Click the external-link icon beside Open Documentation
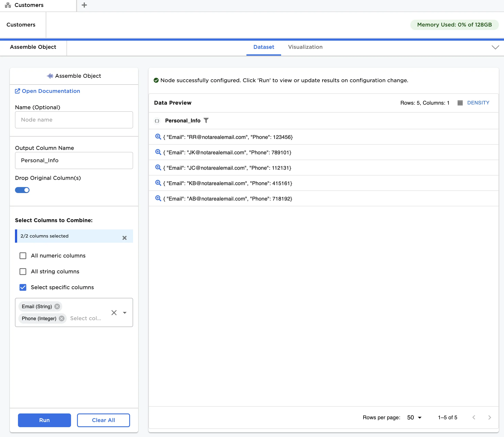 tap(17, 91)
